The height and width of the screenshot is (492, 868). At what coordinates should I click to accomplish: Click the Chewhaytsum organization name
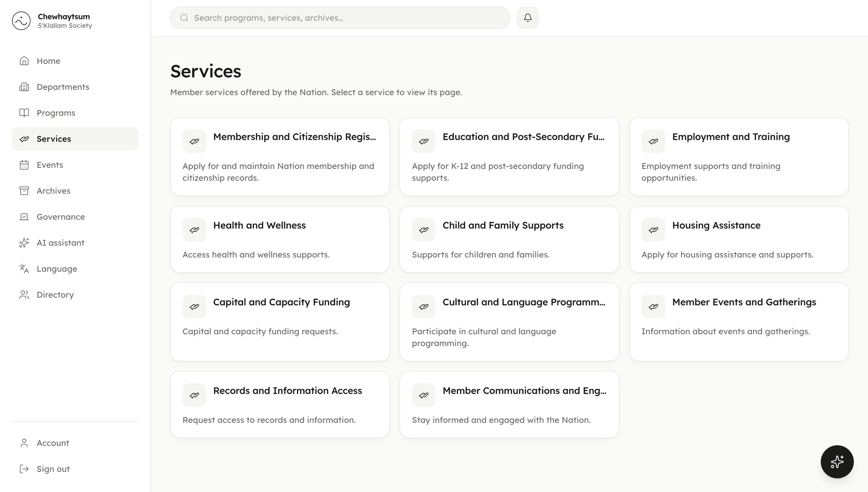click(x=64, y=16)
